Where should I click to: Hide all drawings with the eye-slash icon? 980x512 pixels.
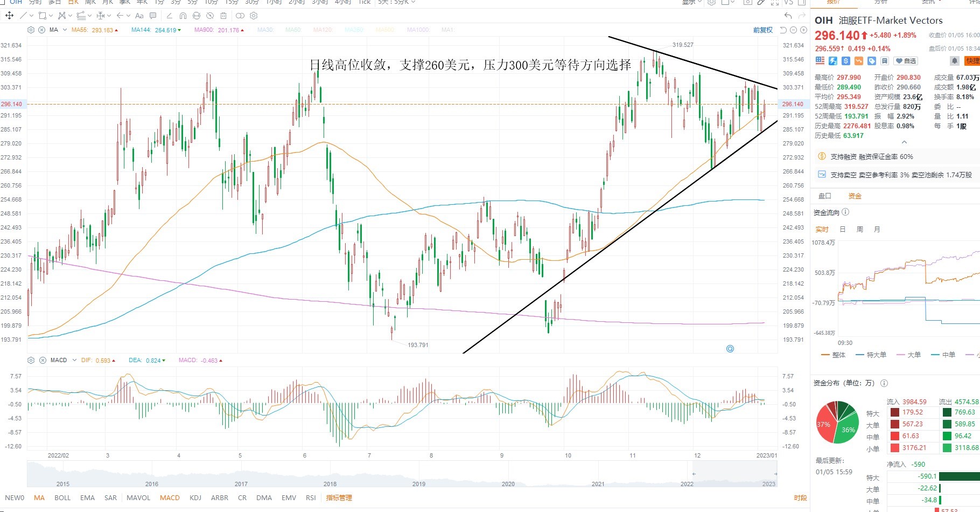tap(210, 16)
